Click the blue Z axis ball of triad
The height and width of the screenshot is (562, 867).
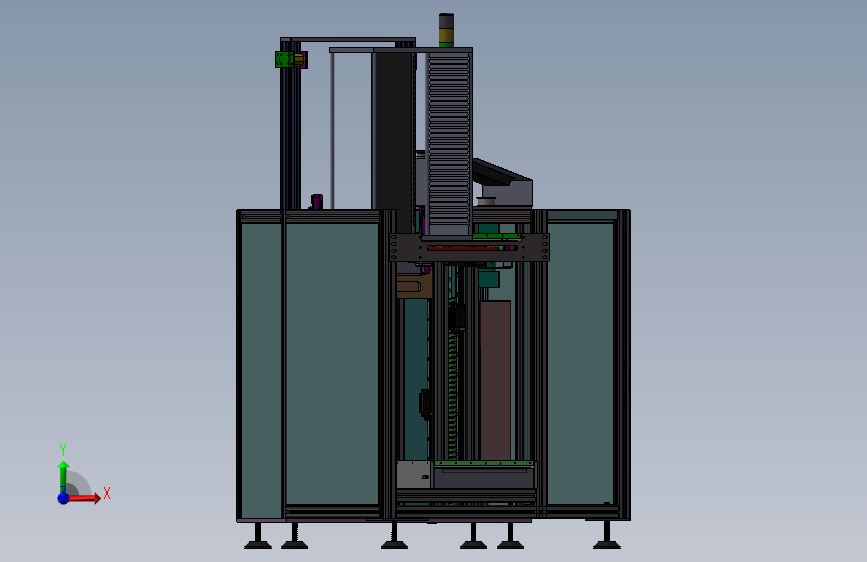(x=63, y=498)
